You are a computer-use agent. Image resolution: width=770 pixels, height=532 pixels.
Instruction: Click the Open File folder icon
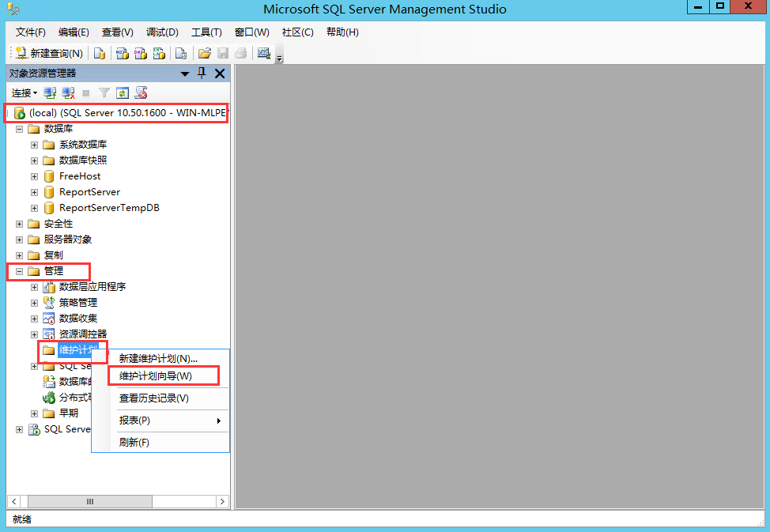[x=204, y=53]
